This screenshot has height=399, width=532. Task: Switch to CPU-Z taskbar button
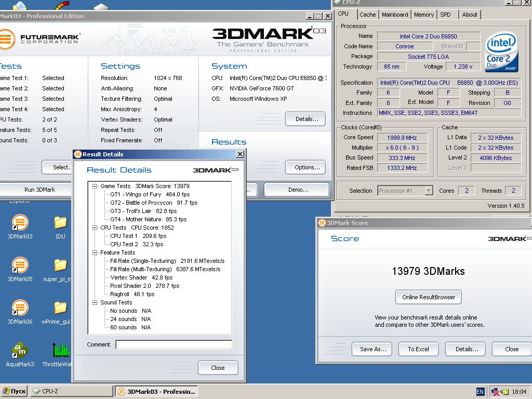click(x=71, y=392)
